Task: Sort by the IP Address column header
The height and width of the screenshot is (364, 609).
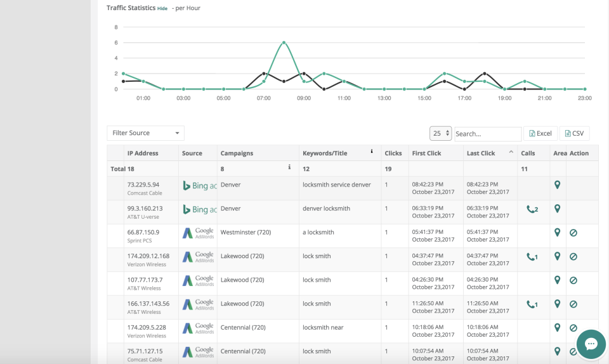Action: [x=143, y=153]
